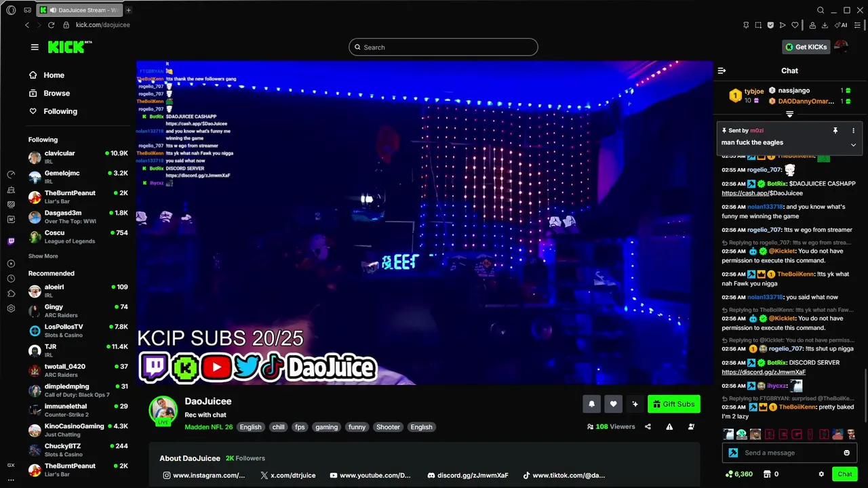Open Opera sidebar player icon
This screenshot has width=868, height=488.
11,264
